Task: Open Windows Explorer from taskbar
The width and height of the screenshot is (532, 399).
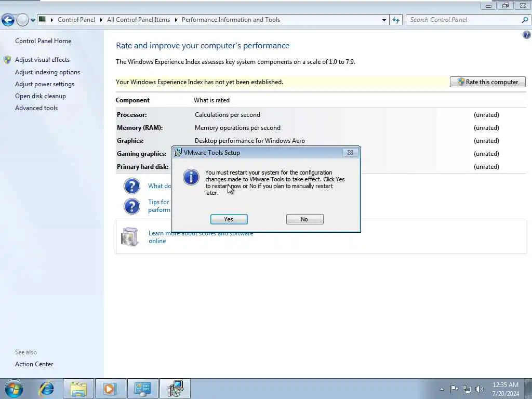Action: [78, 389]
